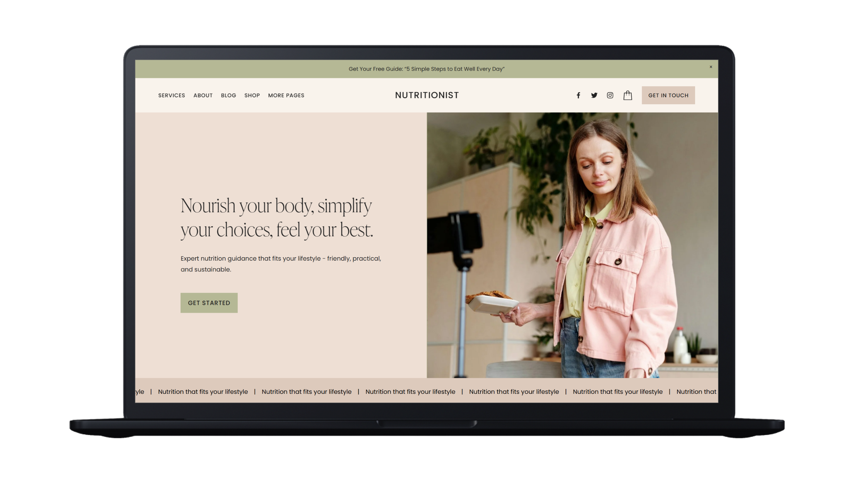
Task: Visit the Shop page
Action: tap(252, 95)
